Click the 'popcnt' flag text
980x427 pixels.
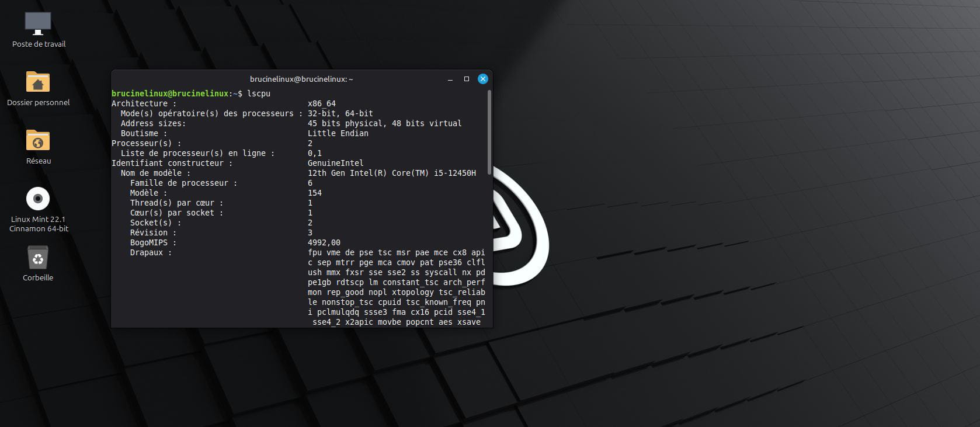[x=420, y=322]
